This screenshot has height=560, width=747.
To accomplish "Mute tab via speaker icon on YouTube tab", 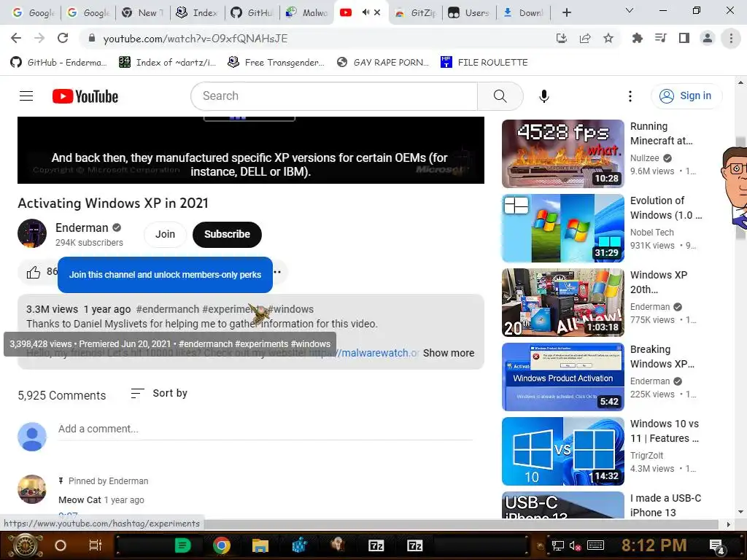I will coord(365,12).
